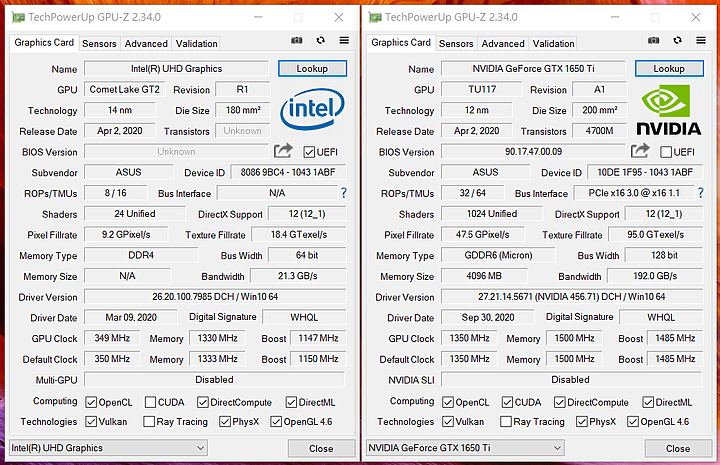720x465 pixels.
Task: Open Sensors tab in Intel window
Action: [x=99, y=44]
